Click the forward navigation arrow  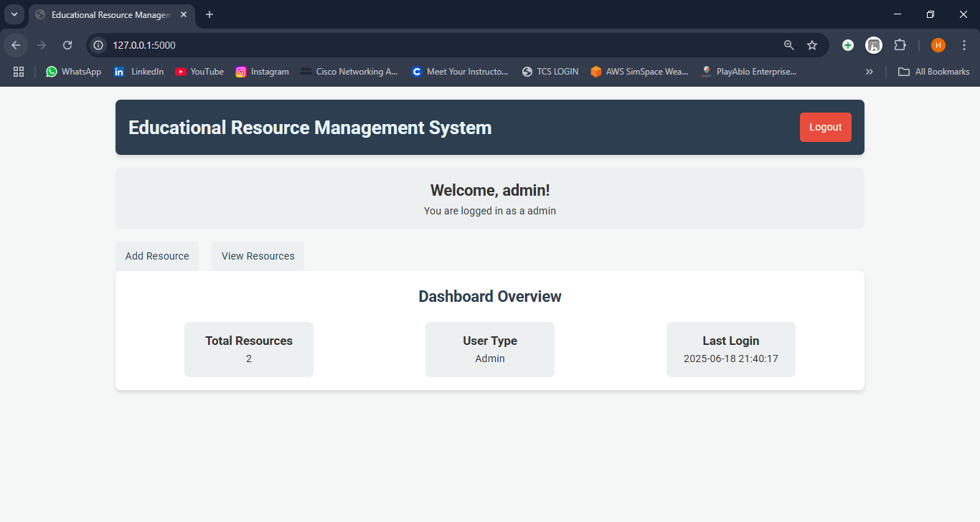pos(42,45)
